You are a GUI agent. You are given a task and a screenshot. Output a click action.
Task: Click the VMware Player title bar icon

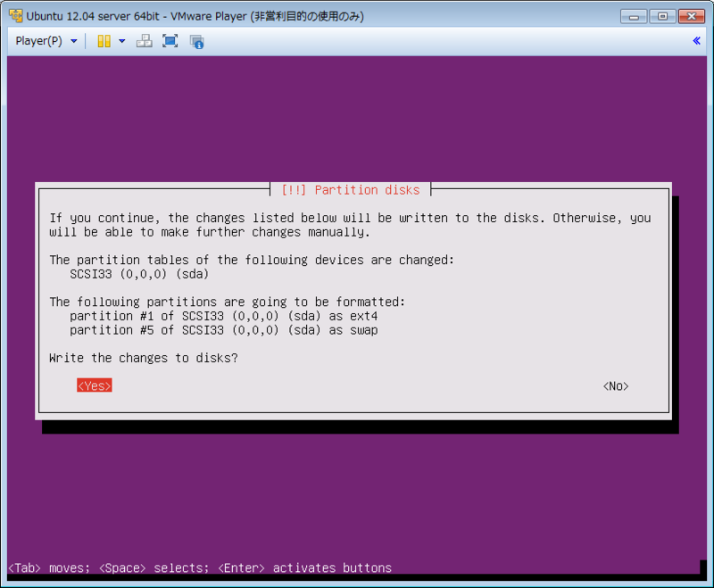point(15,16)
